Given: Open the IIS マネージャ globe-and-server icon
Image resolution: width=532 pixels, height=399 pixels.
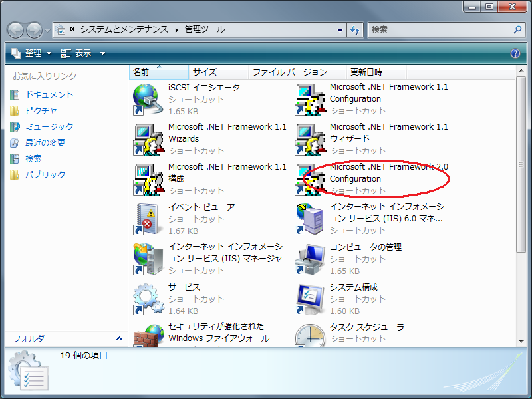Looking at the screenshot, I should pyautogui.click(x=148, y=259).
